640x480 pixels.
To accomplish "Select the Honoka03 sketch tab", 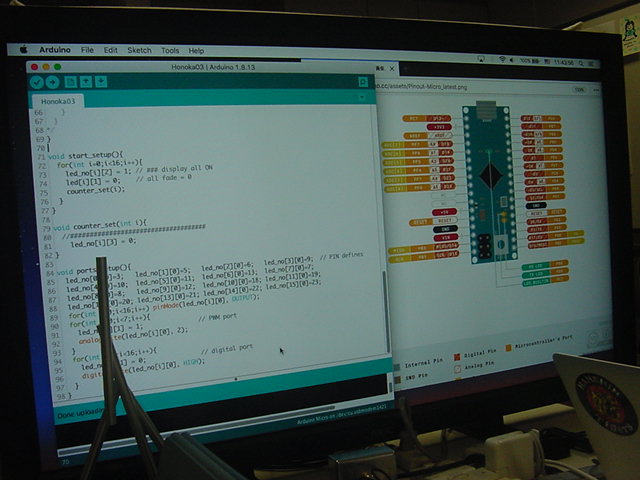I will 58,101.
